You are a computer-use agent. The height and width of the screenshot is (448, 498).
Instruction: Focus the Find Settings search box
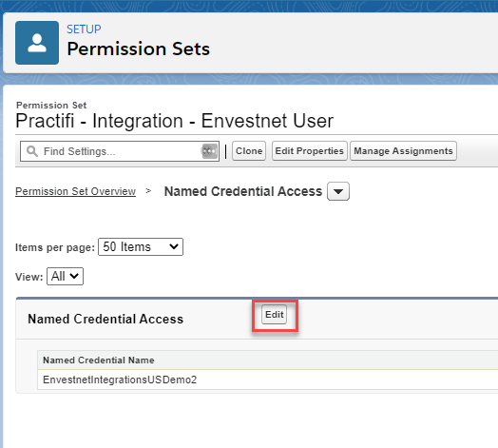coord(120,151)
